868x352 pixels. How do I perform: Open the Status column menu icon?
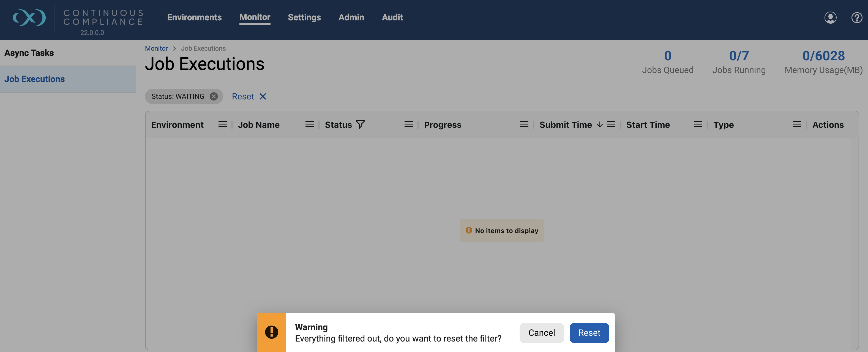click(408, 124)
